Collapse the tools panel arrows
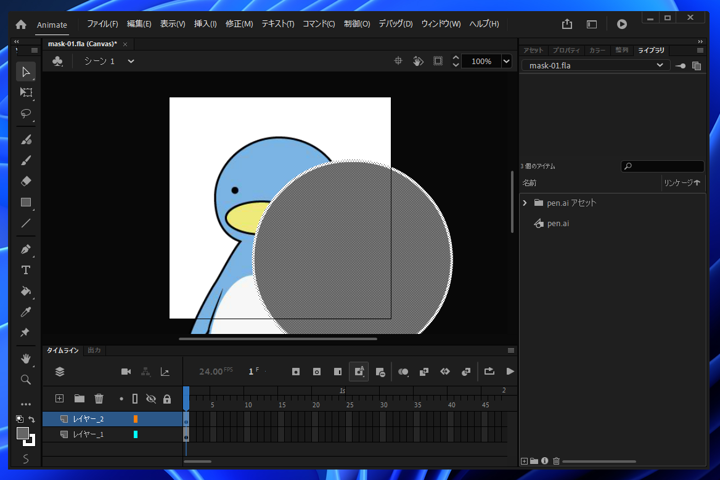Viewport: 720px width, 480px height. (17, 41)
